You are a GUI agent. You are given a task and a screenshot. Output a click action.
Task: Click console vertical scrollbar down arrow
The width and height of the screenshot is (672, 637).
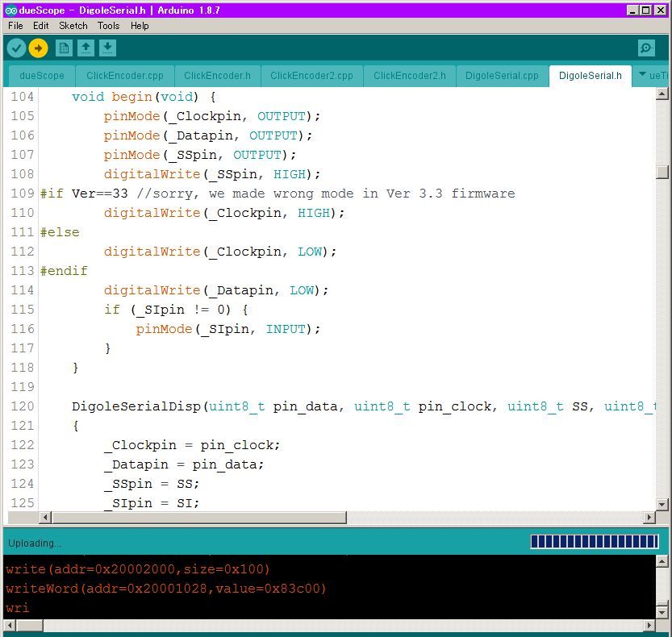click(x=662, y=612)
